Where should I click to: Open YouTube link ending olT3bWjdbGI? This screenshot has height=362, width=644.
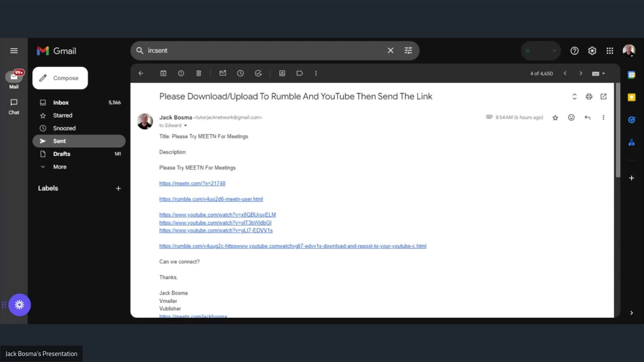click(x=215, y=223)
